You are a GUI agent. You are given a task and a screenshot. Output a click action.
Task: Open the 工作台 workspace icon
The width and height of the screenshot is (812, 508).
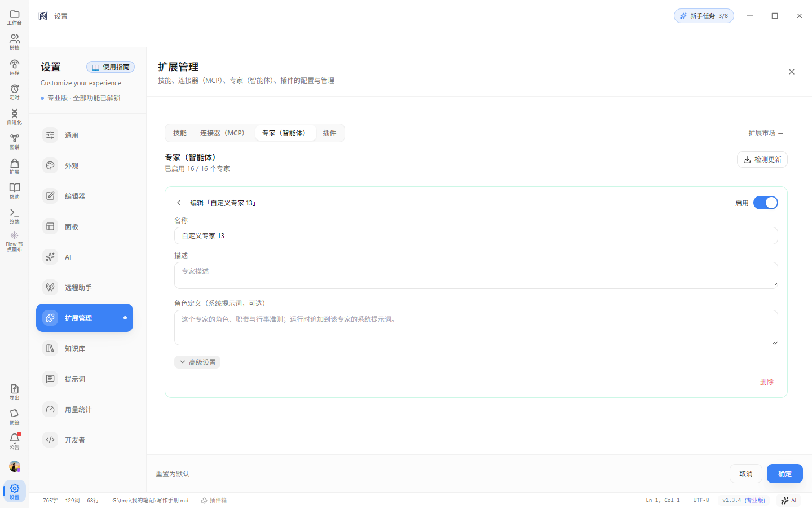point(15,17)
